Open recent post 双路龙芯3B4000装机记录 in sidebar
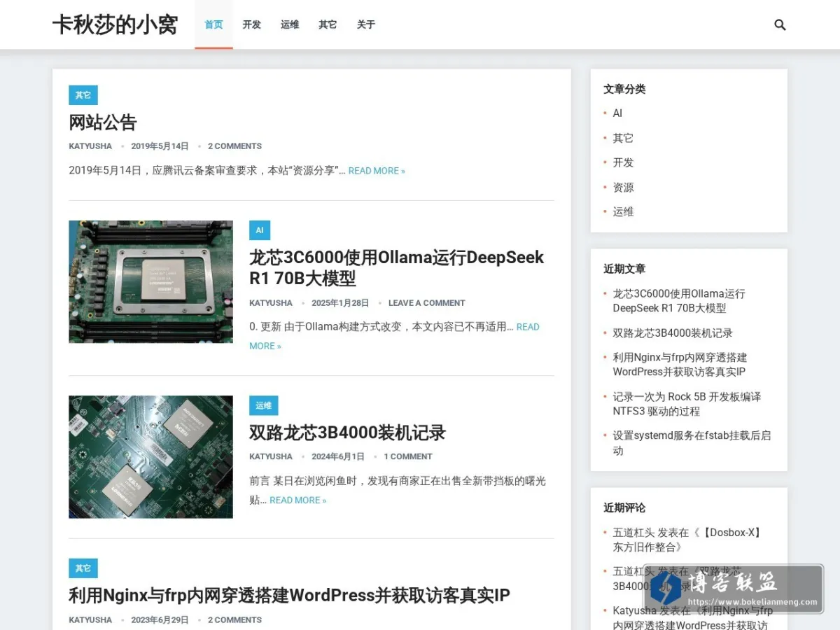This screenshot has width=840, height=630. 673,333
